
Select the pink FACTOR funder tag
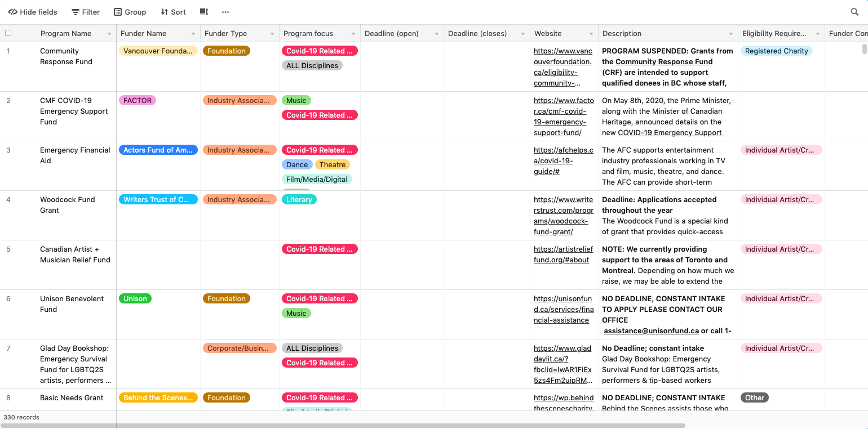click(138, 100)
